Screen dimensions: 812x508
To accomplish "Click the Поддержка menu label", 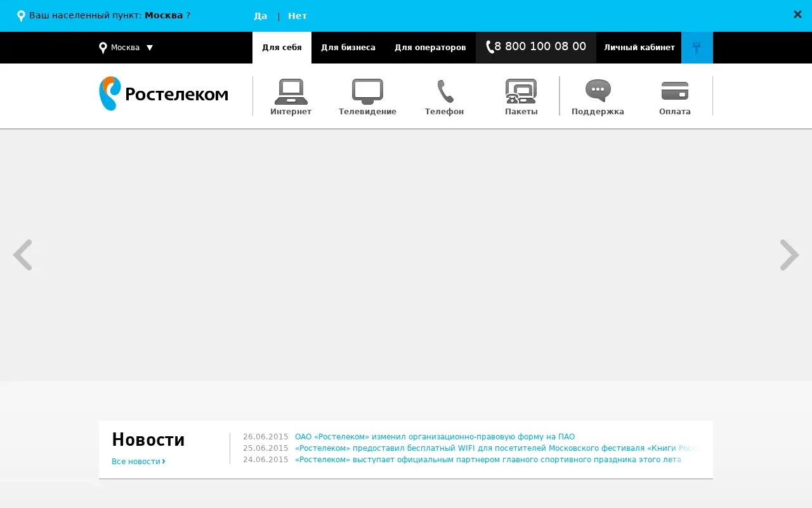I will click(x=598, y=112).
